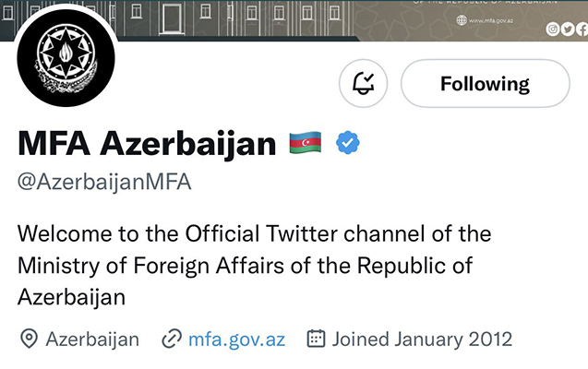Click the globe icon in banner
This screenshot has width=588, height=369.
pos(462,20)
